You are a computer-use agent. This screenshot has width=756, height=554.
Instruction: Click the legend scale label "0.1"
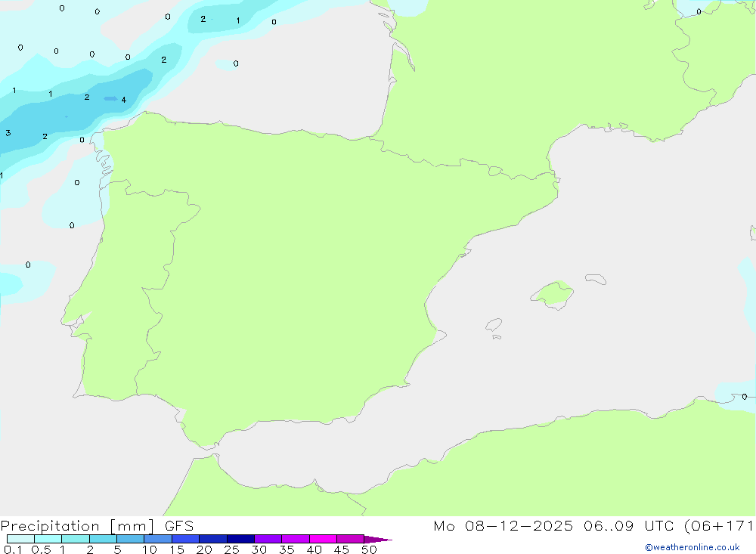click(13, 549)
